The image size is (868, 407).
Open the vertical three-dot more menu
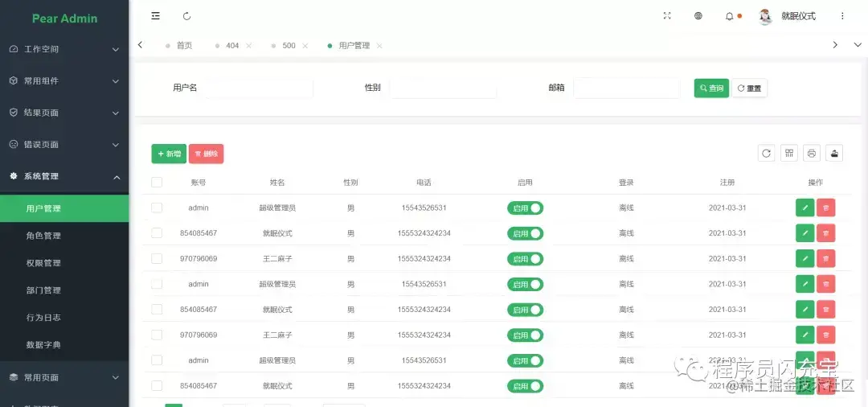[842, 16]
